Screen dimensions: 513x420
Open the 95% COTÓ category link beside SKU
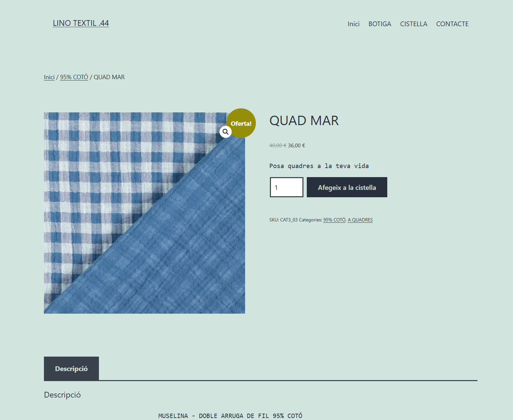coord(334,220)
